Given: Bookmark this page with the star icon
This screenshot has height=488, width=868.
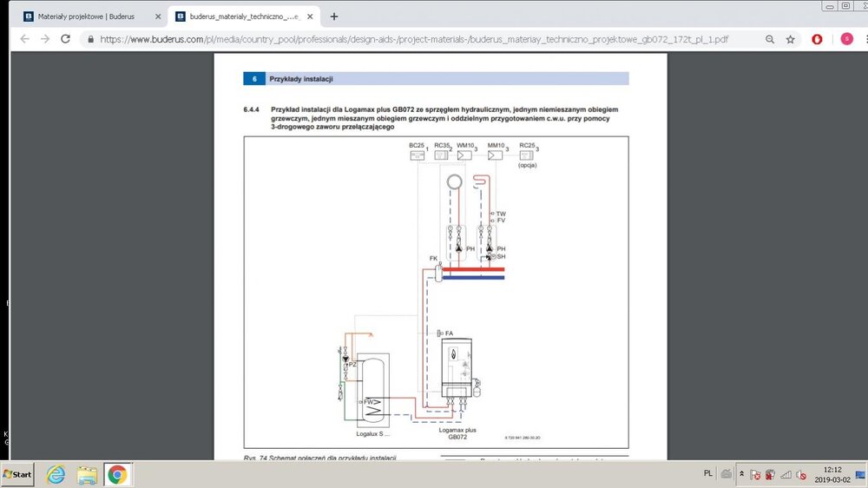Looking at the screenshot, I should 791,39.
